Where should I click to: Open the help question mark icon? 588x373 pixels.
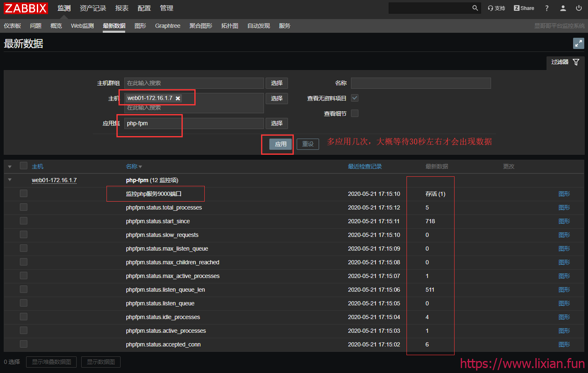[547, 8]
